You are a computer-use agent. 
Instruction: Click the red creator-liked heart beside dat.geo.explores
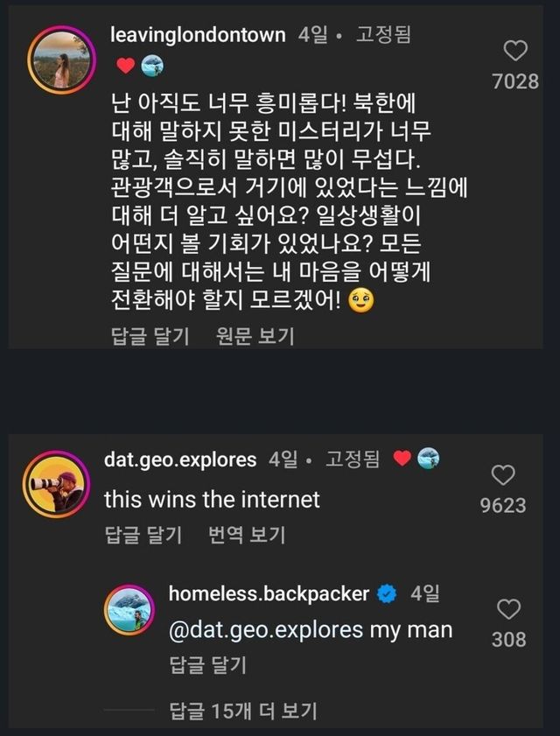pos(402,459)
